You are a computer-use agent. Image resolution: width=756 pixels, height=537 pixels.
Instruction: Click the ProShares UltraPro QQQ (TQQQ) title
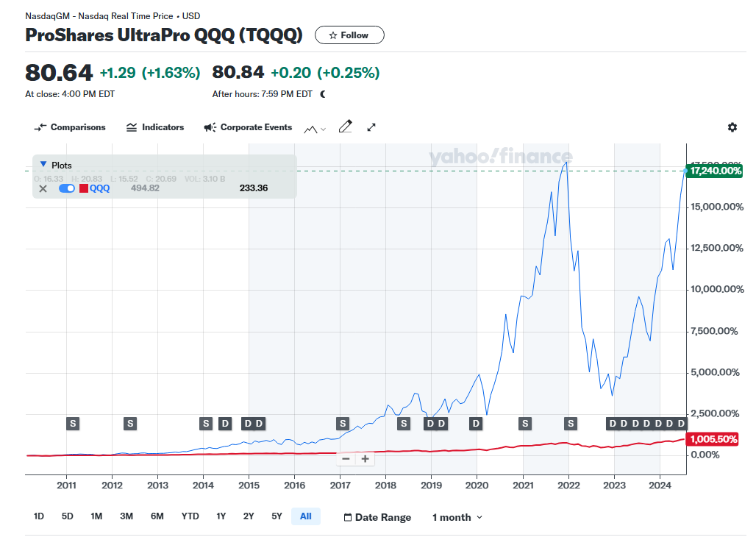point(164,35)
